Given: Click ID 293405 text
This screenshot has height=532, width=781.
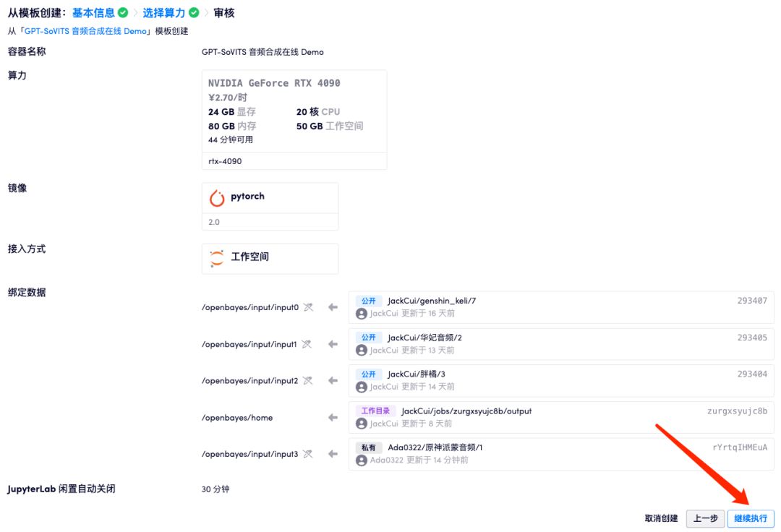Looking at the screenshot, I should coord(752,338).
